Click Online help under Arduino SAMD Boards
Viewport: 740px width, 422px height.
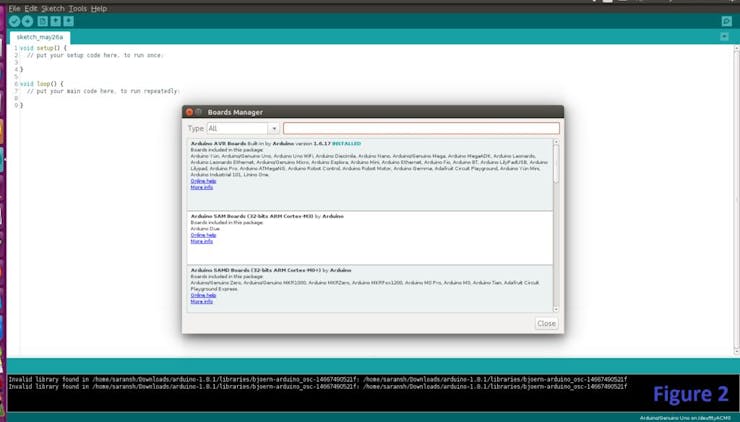203,295
